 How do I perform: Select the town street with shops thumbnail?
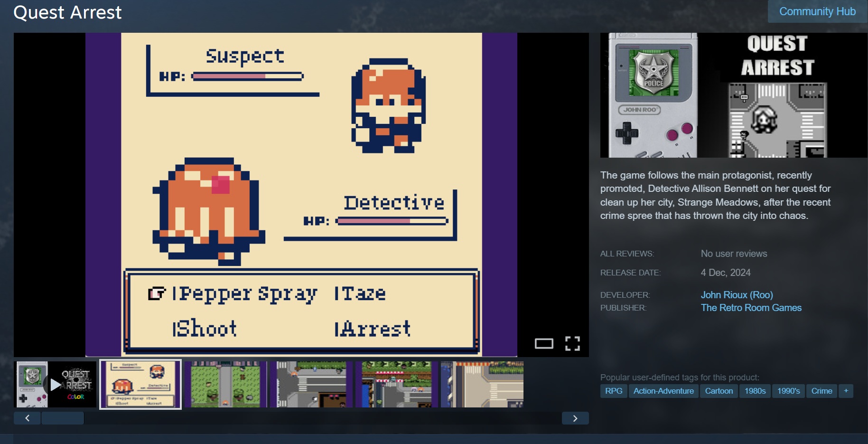[397, 384]
